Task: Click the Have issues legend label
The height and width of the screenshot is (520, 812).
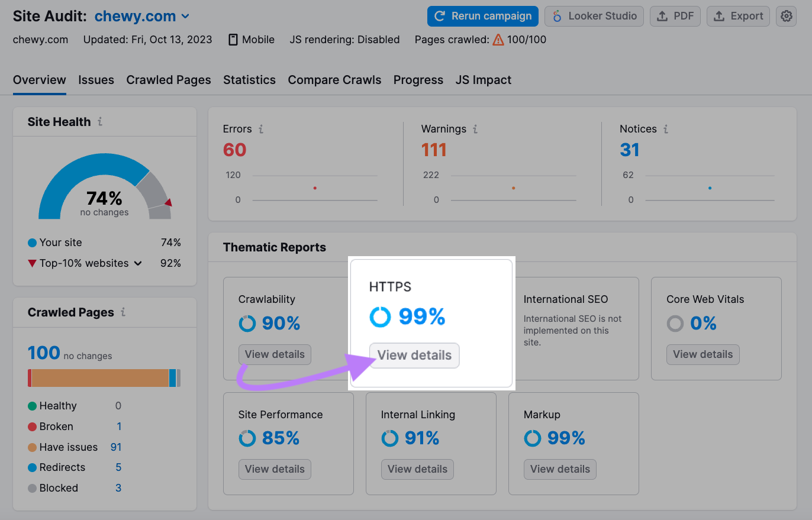Action: click(69, 447)
